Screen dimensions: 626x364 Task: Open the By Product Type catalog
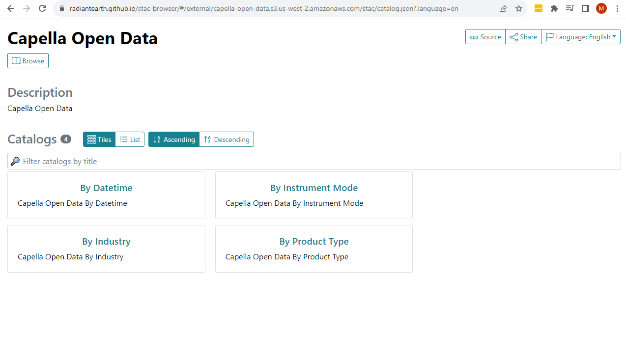click(314, 241)
